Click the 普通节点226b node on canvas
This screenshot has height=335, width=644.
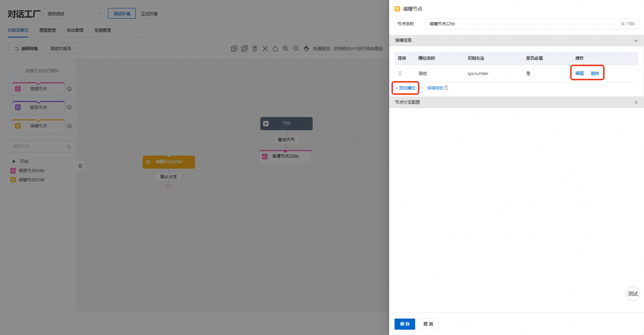(x=285, y=156)
